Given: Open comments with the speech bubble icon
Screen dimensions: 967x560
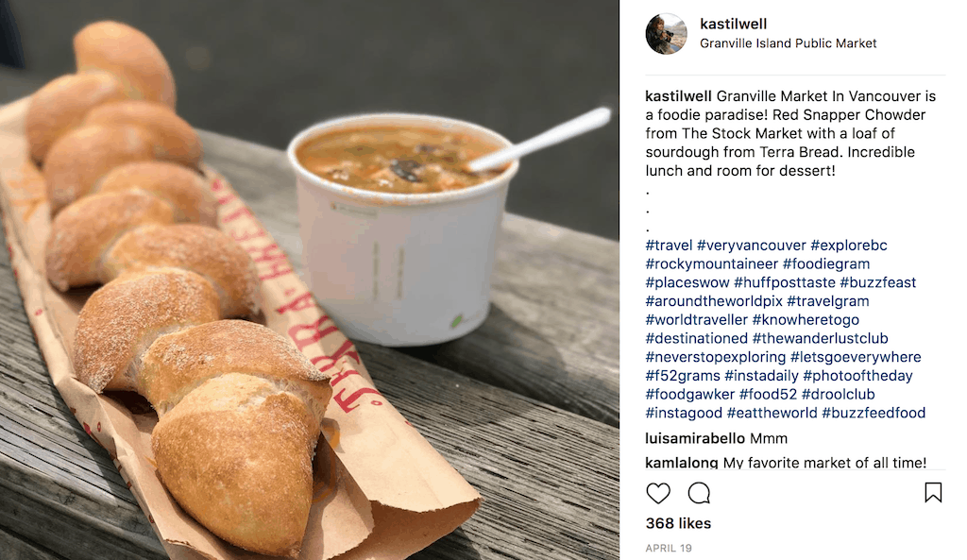Looking at the screenshot, I should pos(700,493).
